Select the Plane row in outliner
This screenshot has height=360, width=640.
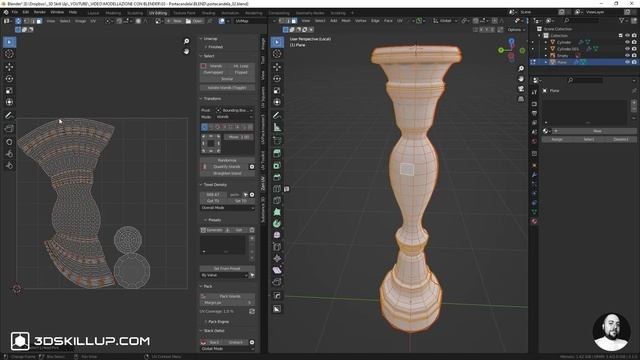(584, 62)
